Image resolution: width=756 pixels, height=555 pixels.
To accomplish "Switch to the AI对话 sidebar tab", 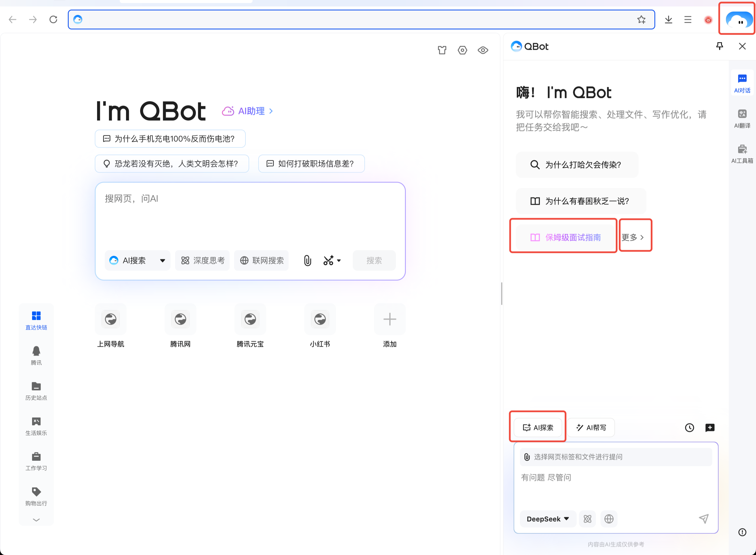I will [742, 83].
